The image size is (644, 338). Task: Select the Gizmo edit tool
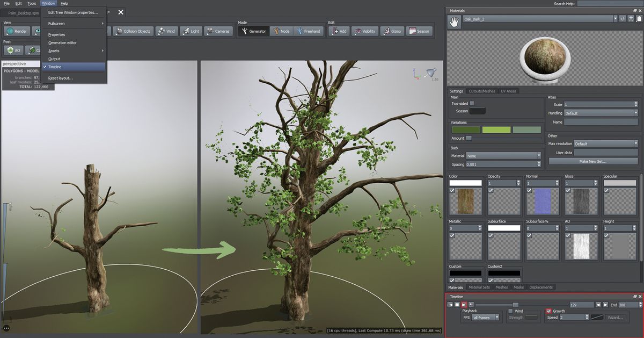pyautogui.click(x=392, y=31)
